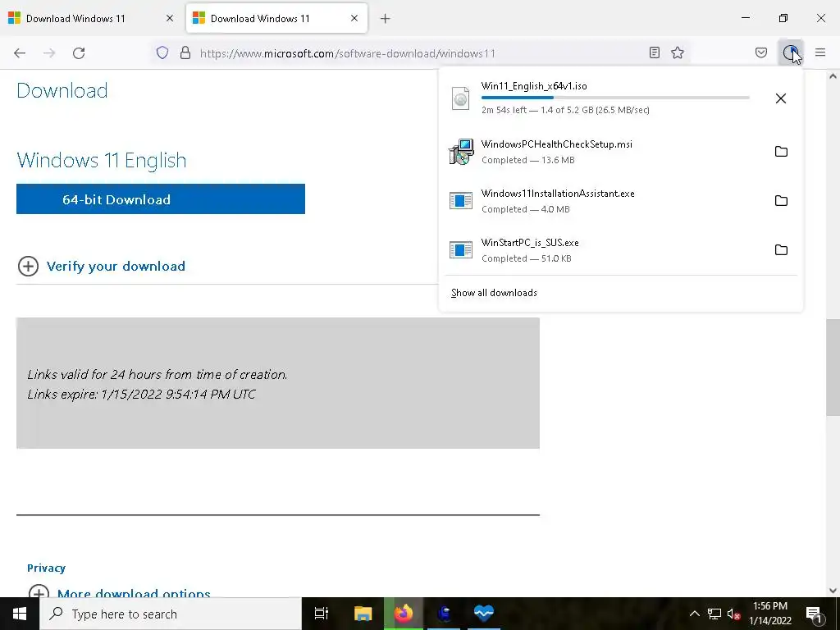Open the WindowsPCHealthCheckSetup.msi download entry
840x630 pixels.
[605, 152]
